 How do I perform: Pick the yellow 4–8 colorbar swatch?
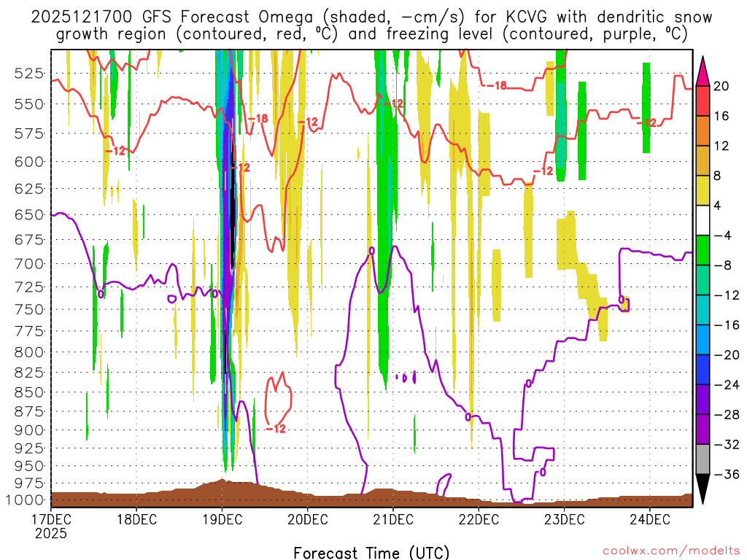(x=703, y=190)
